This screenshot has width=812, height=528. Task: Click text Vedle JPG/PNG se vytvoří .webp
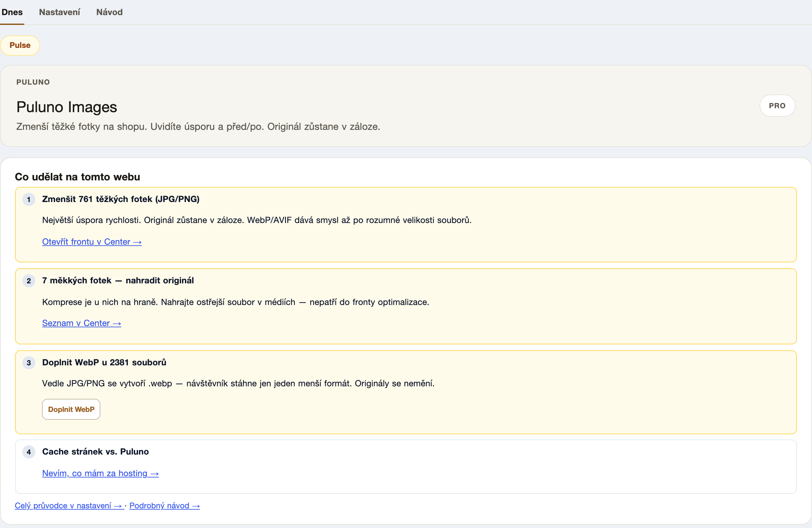pos(107,383)
